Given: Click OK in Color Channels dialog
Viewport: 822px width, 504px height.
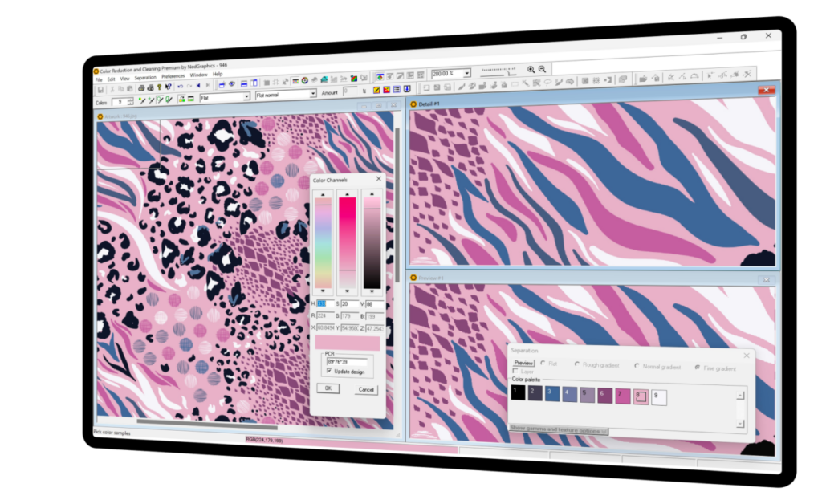Looking at the screenshot, I should click(327, 388).
